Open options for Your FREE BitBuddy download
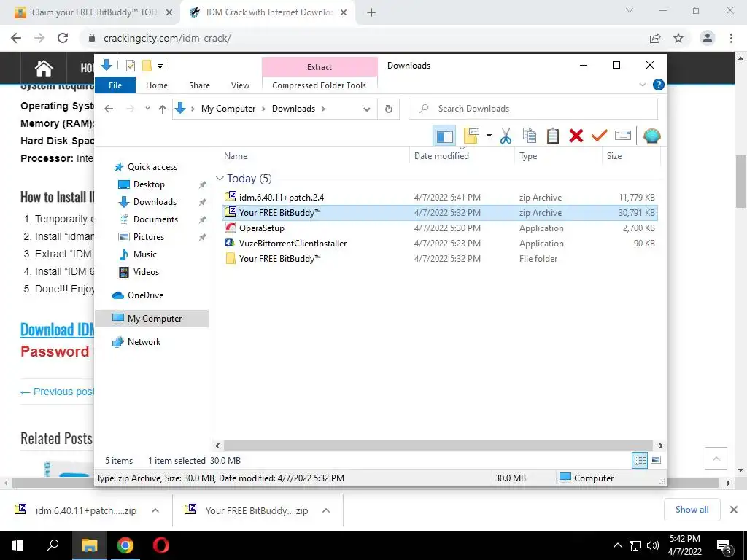Screen dimensions: 747x560 tap(326, 510)
